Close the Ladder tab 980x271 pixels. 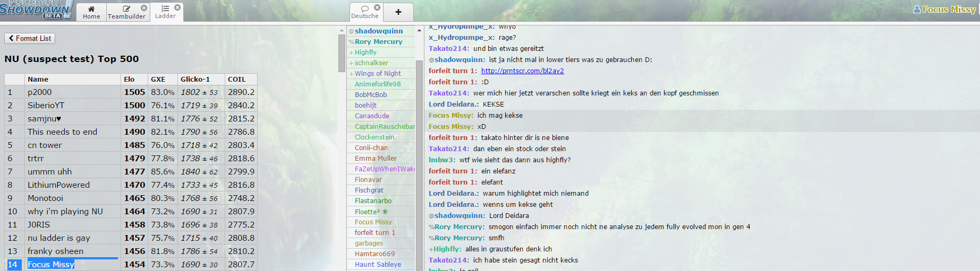[177, 7]
